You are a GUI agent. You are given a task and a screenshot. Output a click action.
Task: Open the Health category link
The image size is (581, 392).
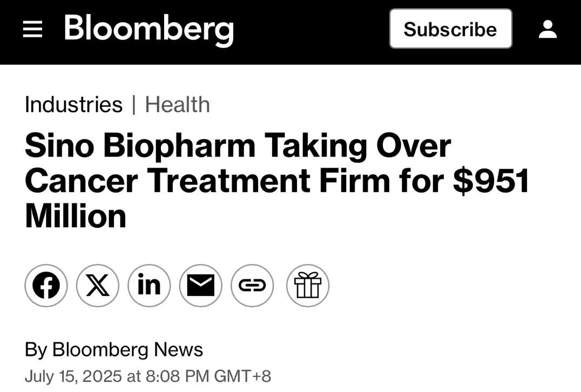178,104
